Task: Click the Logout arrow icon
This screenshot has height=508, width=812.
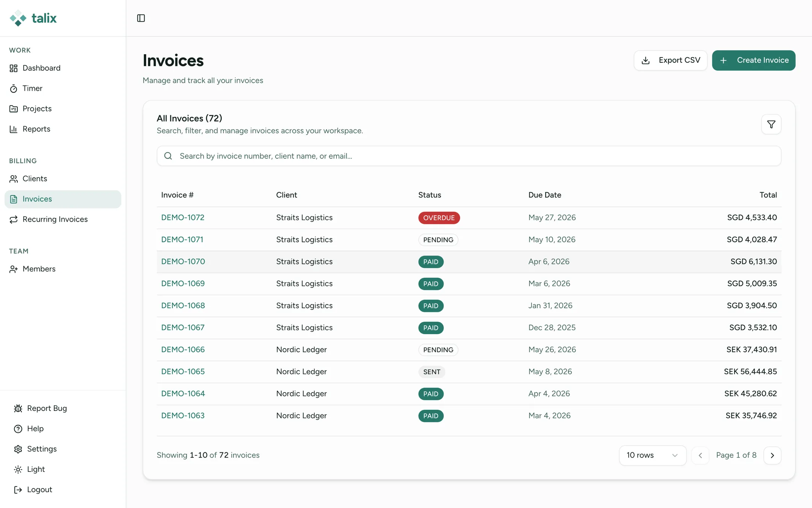Action: click(18, 490)
